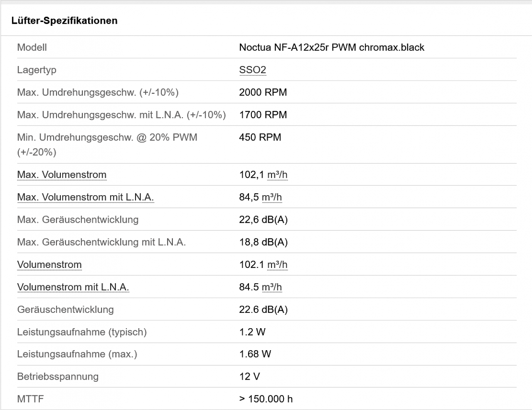Click m³/h unit next to 84.5
Screen dimensions: 532x410
(272, 287)
